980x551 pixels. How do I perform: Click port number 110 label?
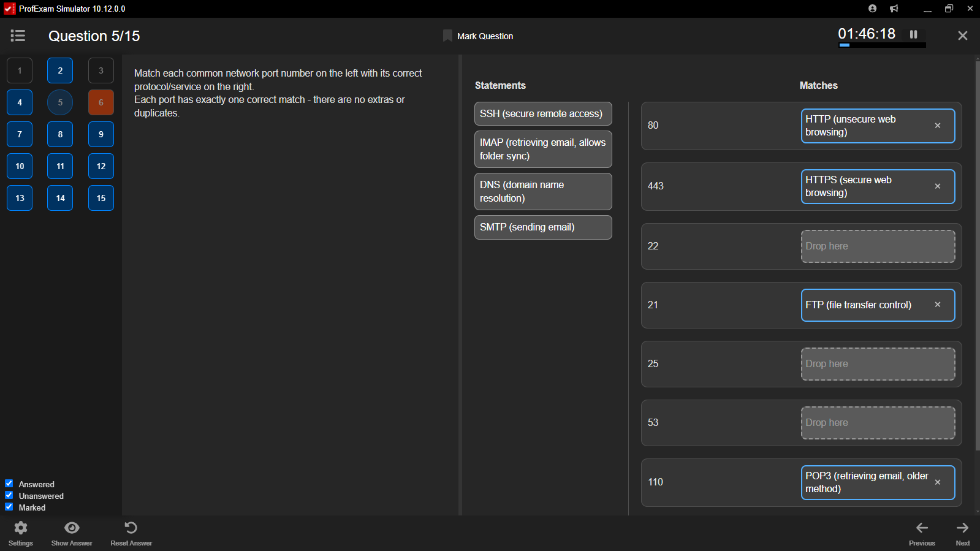pos(655,482)
